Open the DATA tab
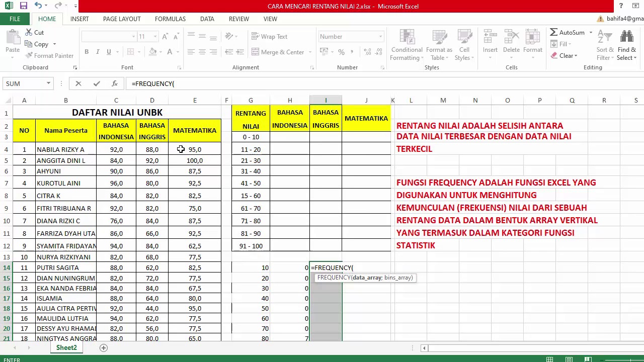This screenshot has width=644, height=362. (207, 19)
